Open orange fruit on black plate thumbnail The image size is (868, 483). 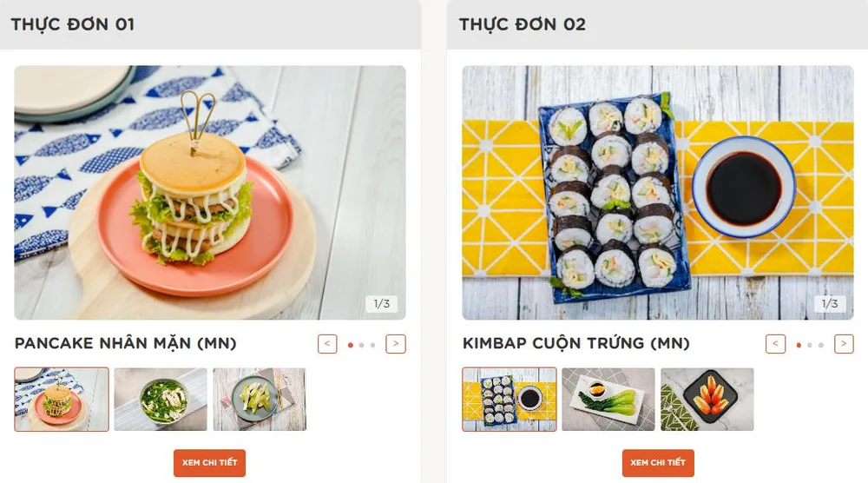(x=707, y=400)
